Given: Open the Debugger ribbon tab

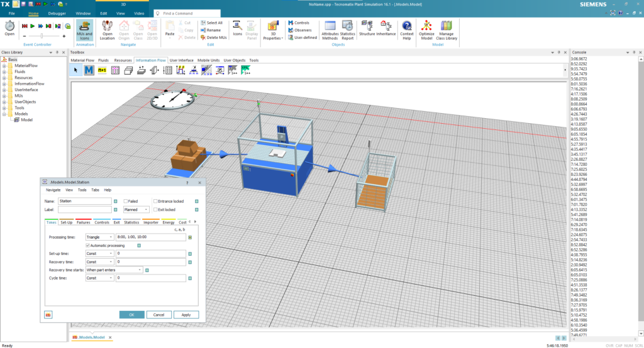Looking at the screenshot, I should pos(57,13).
